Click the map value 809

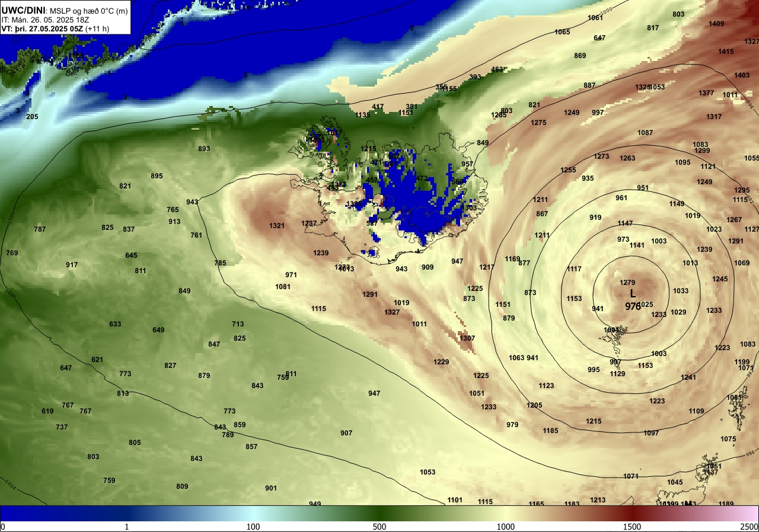[x=182, y=486]
